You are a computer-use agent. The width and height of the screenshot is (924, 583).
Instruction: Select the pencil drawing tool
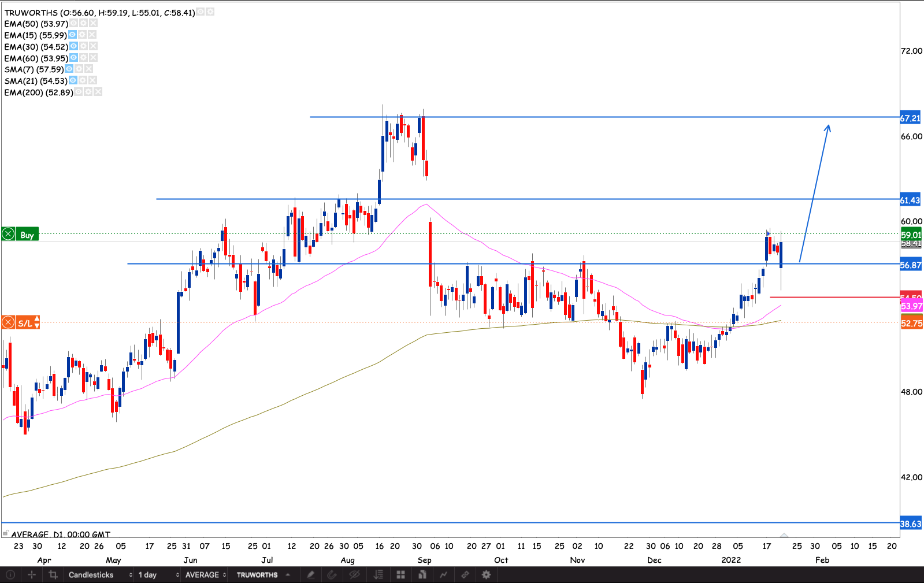point(311,575)
